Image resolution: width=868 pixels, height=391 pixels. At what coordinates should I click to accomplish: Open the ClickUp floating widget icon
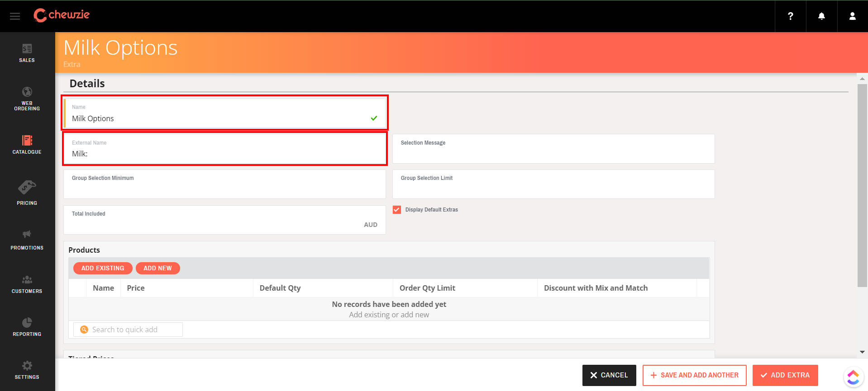point(853,377)
